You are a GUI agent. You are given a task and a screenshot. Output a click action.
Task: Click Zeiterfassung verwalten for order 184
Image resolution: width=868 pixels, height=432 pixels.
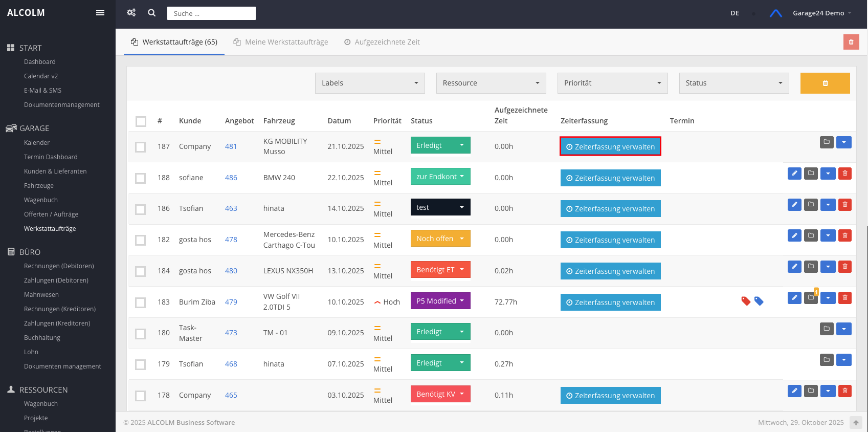pyautogui.click(x=610, y=271)
